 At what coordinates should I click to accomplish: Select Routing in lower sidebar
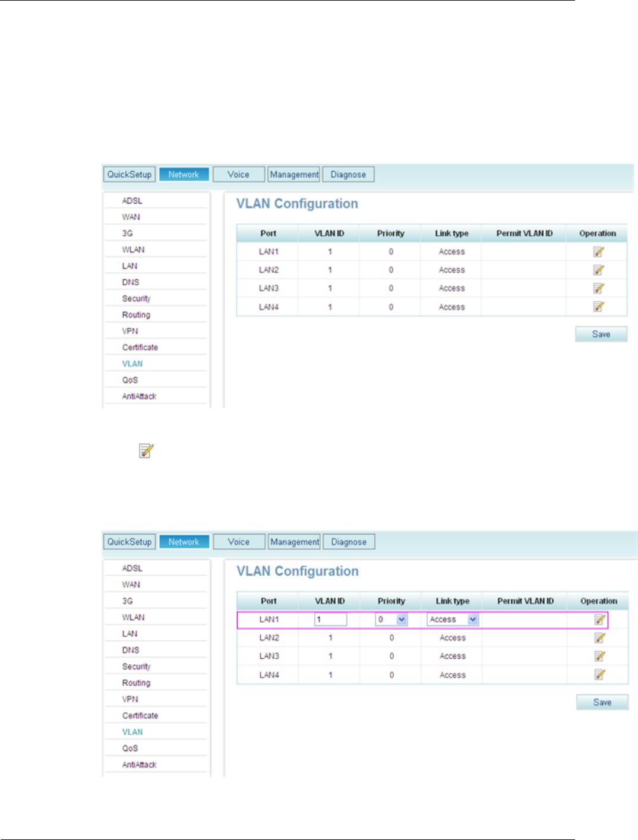click(x=137, y=683)
